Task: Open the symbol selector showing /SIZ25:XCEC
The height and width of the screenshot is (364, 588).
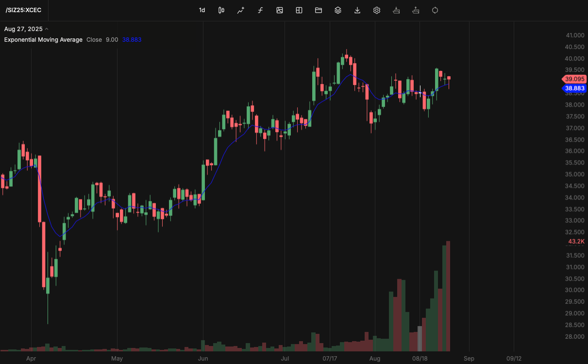Action: pyautogui.click(x=23, y=10)
